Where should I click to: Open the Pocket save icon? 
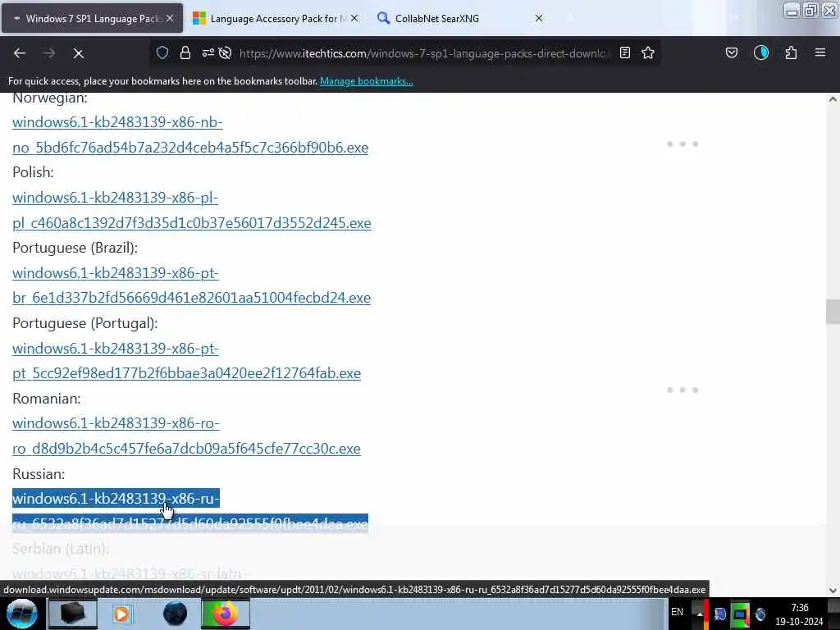(x=732, y=52)
